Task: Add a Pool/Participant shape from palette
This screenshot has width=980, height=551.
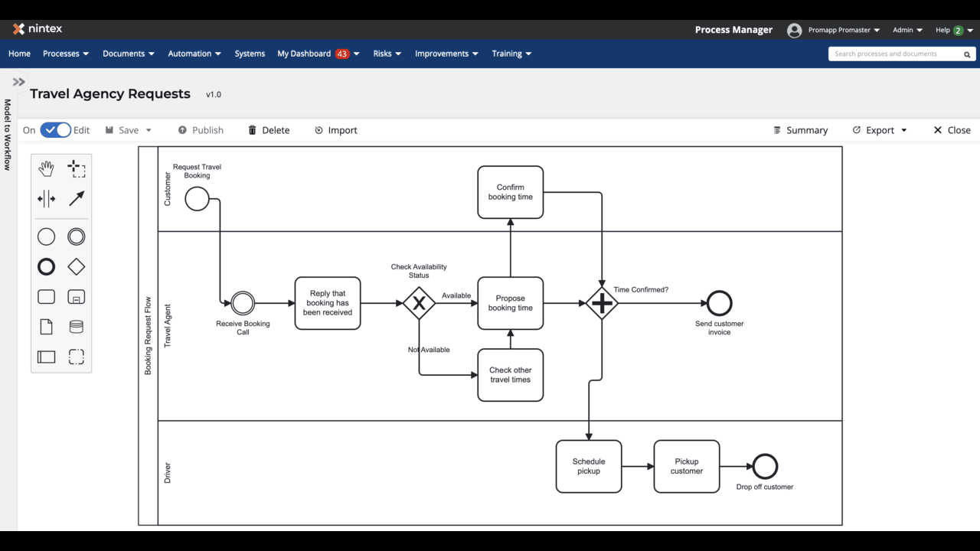Action: [x=47, y=357]
